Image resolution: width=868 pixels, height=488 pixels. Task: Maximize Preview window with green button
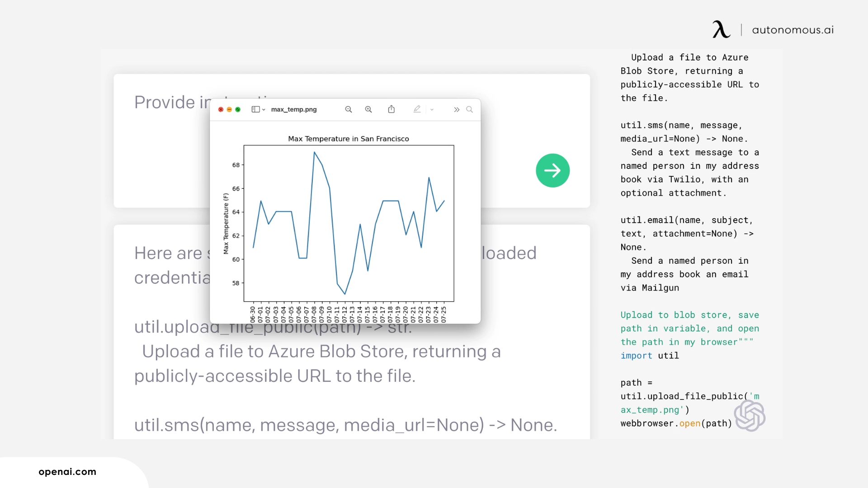(238, 109)
